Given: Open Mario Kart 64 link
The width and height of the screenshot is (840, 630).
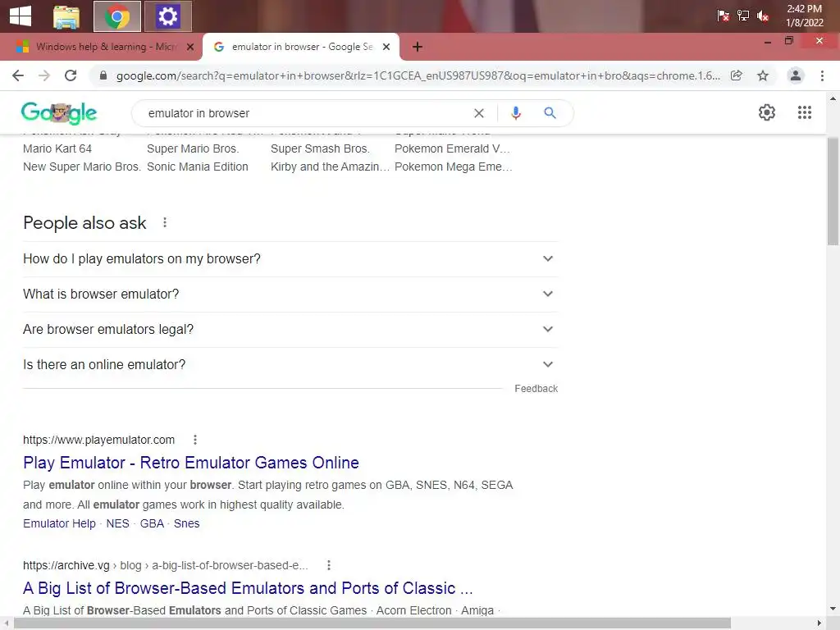Looking at the screenshot, I should pyautogui.click(x=57, y=148).
